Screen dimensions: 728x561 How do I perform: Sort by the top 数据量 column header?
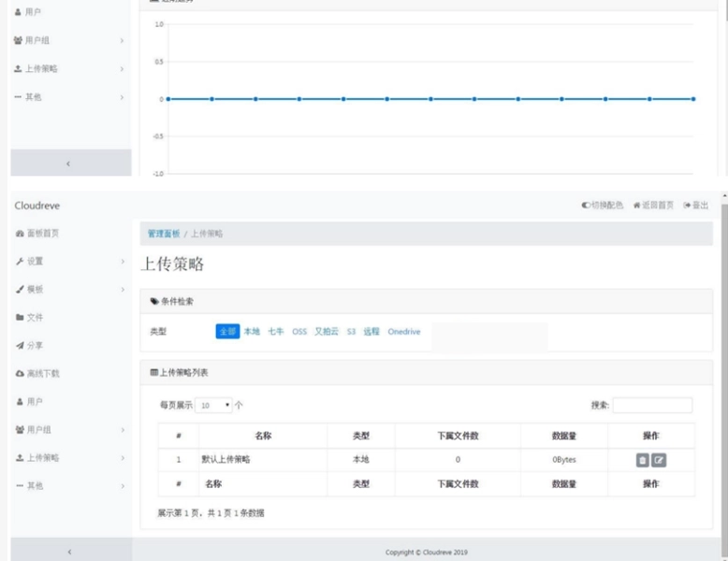click(x=563, y=436)
